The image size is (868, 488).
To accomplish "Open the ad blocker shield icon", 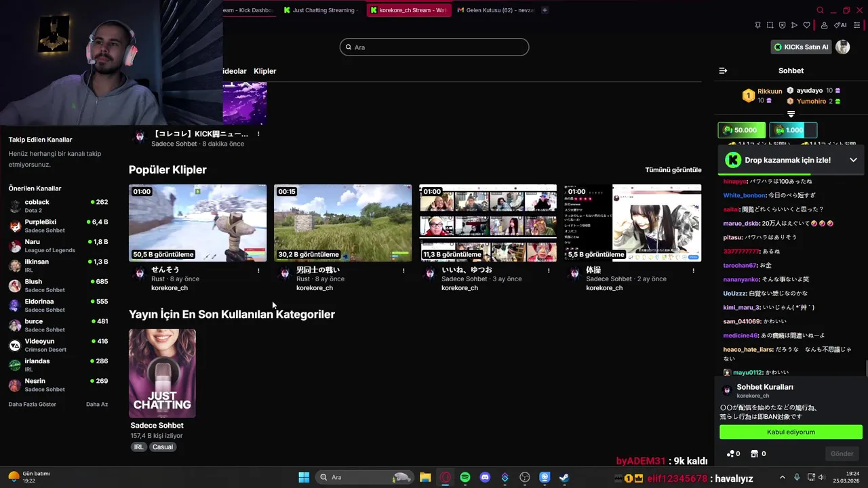I will tap(782, 25).
